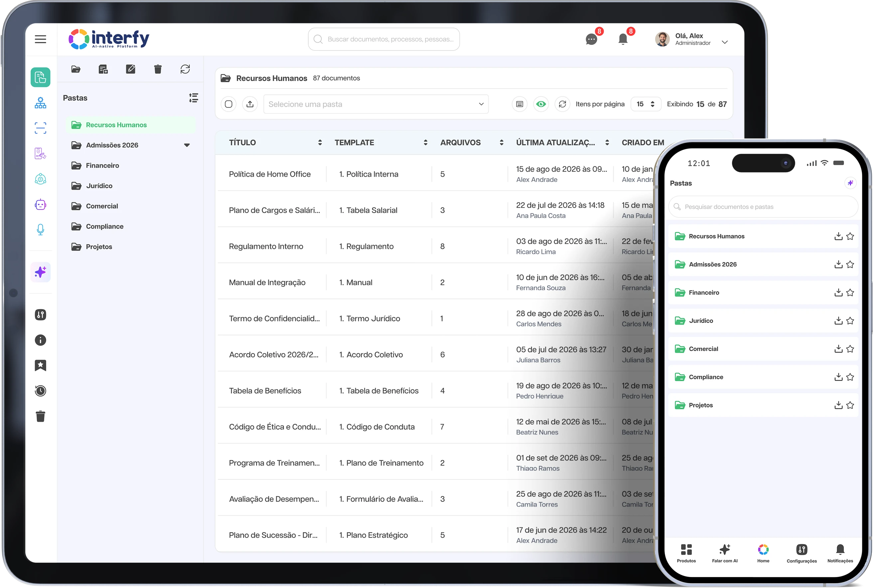Sort by the ÚLTIMA ATUALIZAÇ... column

tap(607, 143)
